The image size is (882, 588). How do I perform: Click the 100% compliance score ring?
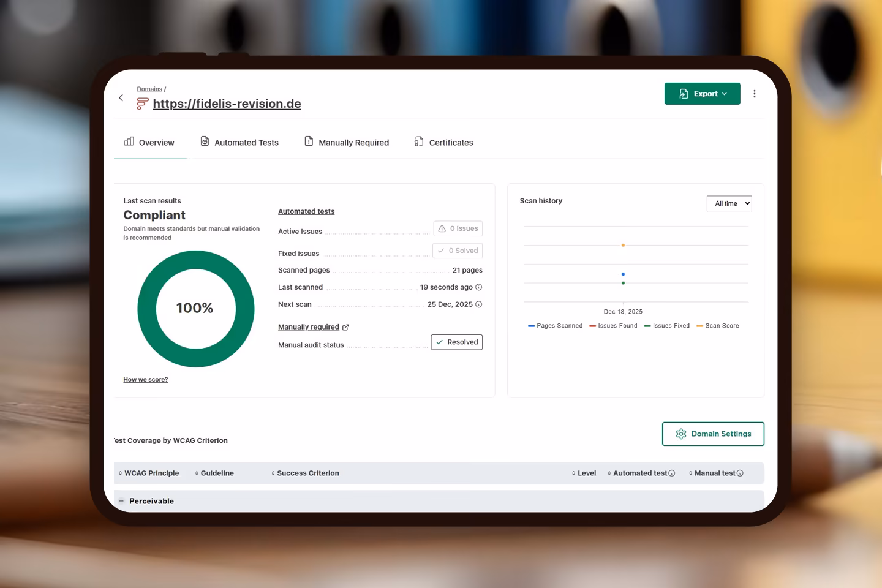pos(195,308)
